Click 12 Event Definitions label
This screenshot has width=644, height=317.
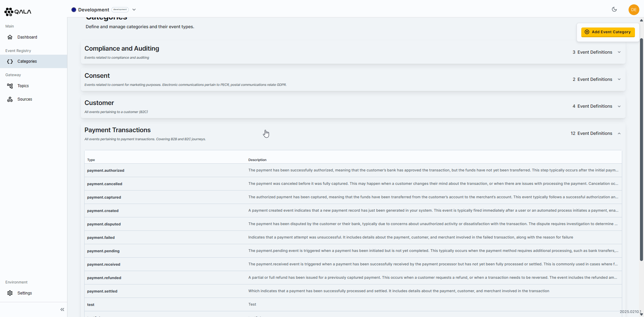click(x=591, y=134)
